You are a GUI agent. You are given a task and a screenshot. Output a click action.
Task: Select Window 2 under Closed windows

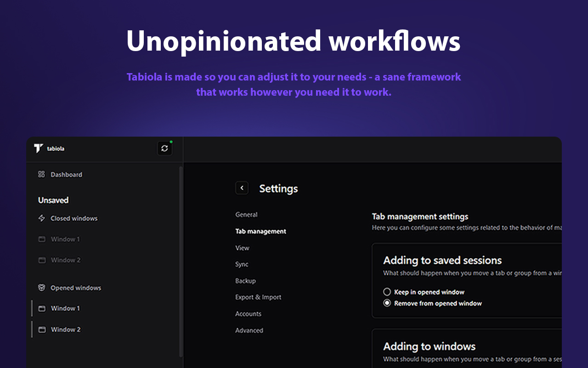point(66,260)
